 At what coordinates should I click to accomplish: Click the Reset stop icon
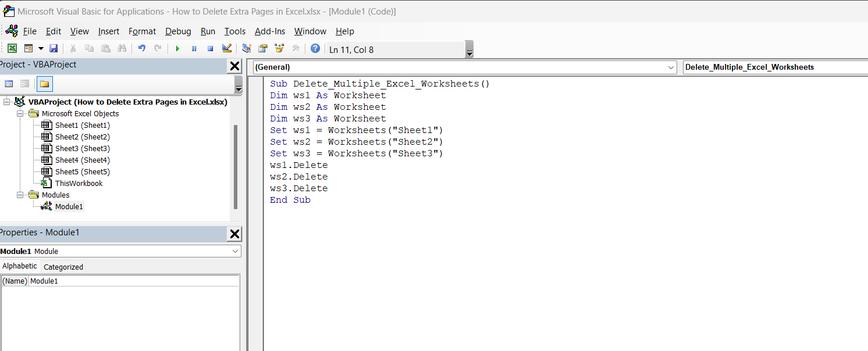[210, 49]
